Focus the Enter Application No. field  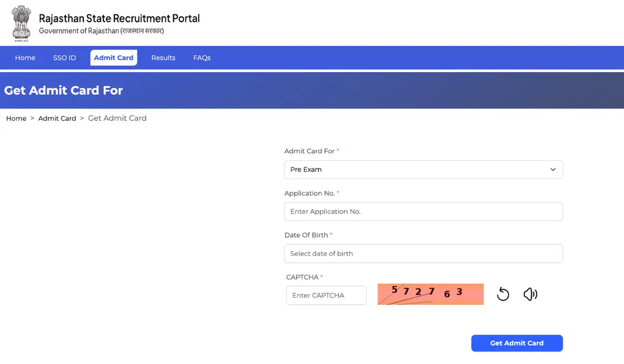pos(423,212)
